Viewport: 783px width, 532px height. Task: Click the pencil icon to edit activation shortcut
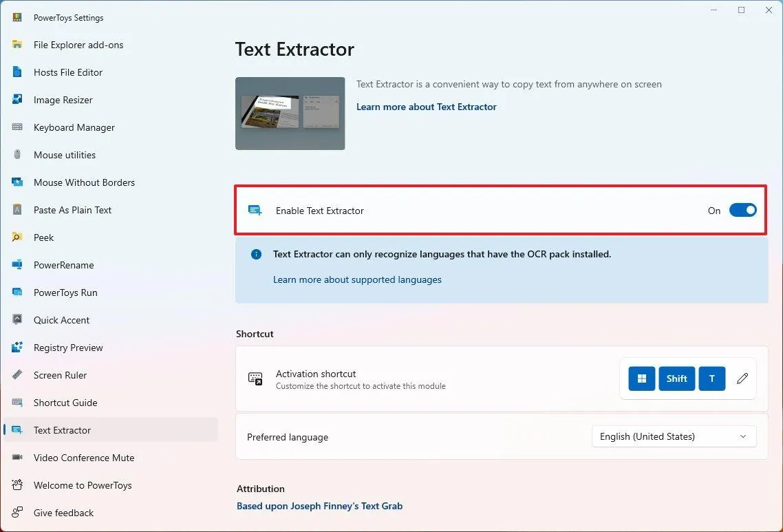tap(742, 379)
